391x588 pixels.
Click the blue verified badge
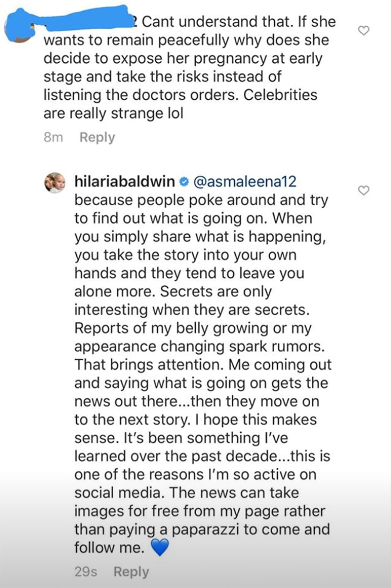184,182
